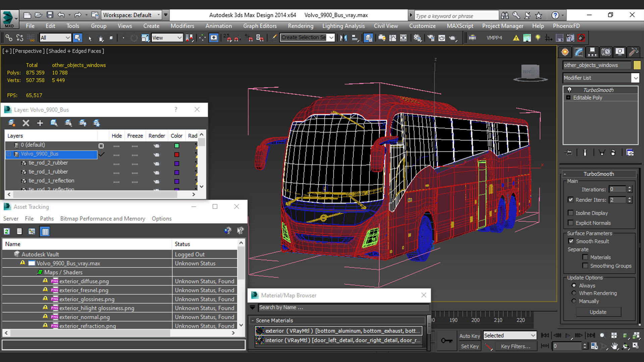The width and height of the screenshot is (644, 362).
Task: Click Save File icon in title bar
Action: [50, 15]
